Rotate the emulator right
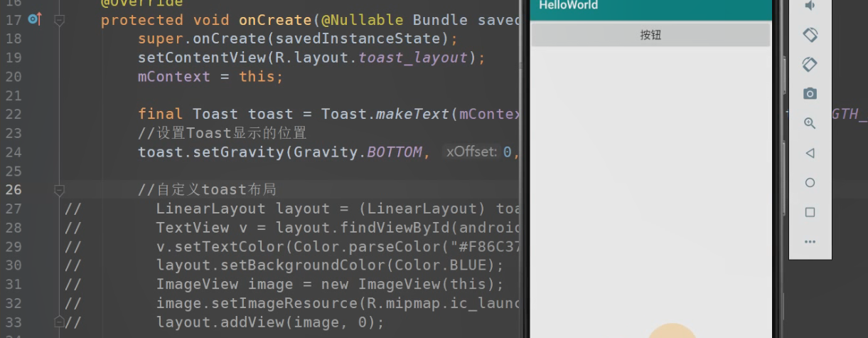 810,64
